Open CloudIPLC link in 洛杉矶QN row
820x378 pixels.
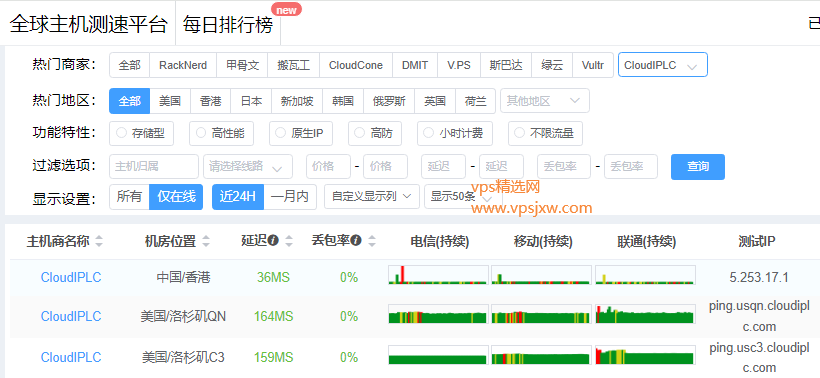[x=71, y=316]
